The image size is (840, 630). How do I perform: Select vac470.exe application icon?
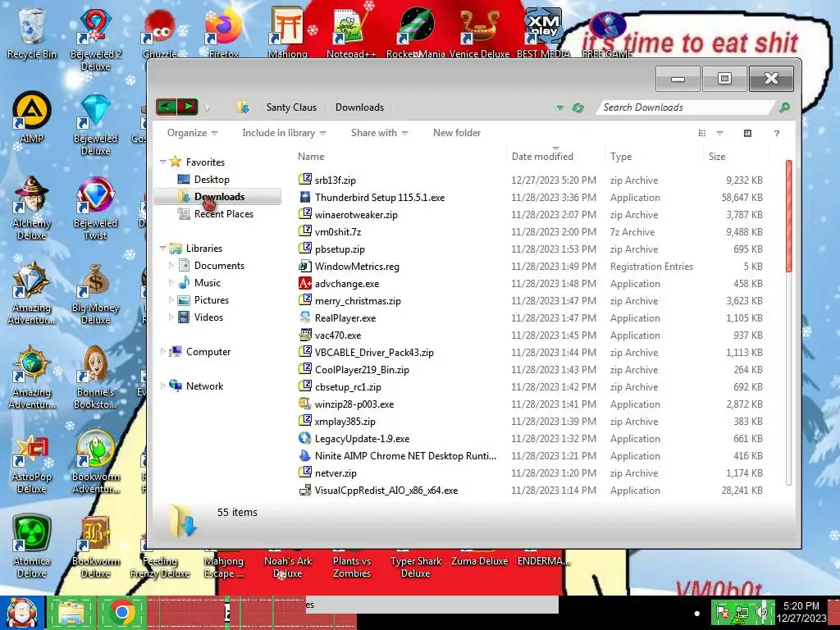tap(305, 335)
